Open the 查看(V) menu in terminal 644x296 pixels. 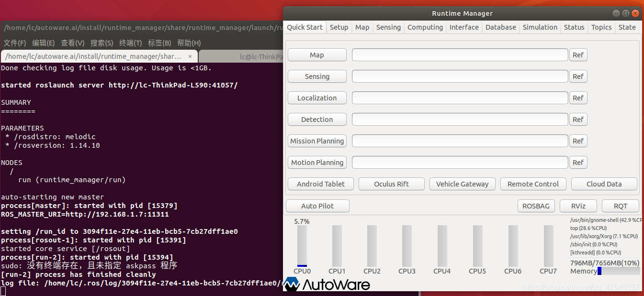tap(73, 43)
